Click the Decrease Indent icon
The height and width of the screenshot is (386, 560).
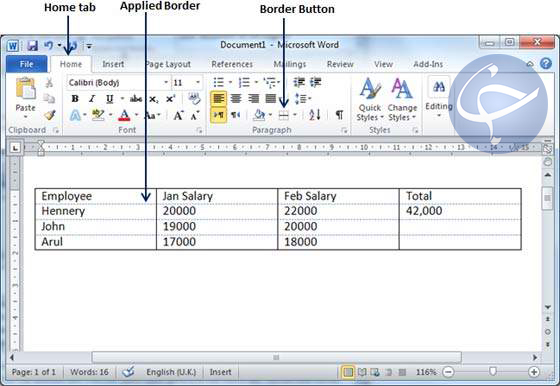[x=299, y=82]
